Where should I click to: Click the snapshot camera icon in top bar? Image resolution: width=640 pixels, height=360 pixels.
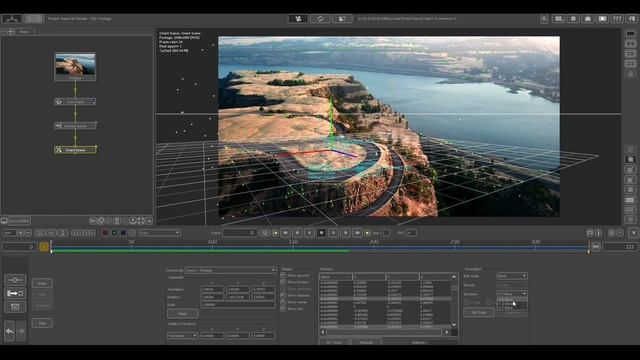click(x=588, y=19)
